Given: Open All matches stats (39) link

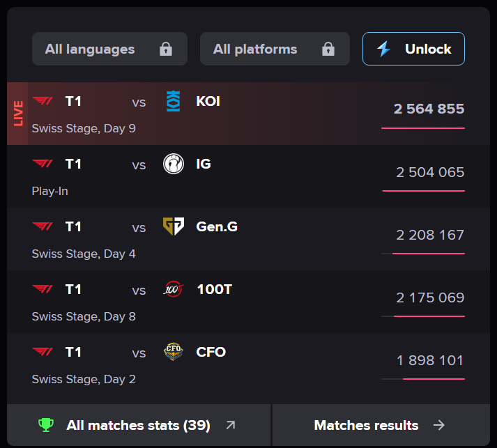Looking at the screenshot, I should point(138,425).
